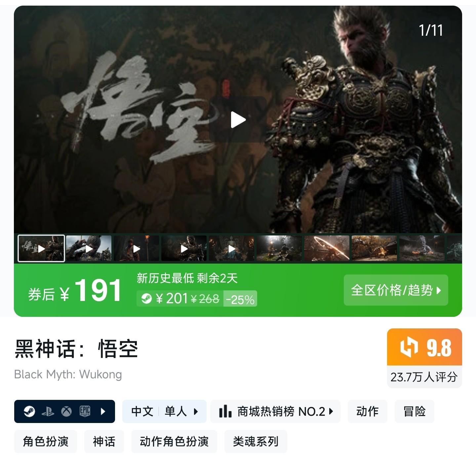The width and height of the screenshot is (476, 466).
Task: Expand the platform list arrow
Action: click(x=103, y=411)
